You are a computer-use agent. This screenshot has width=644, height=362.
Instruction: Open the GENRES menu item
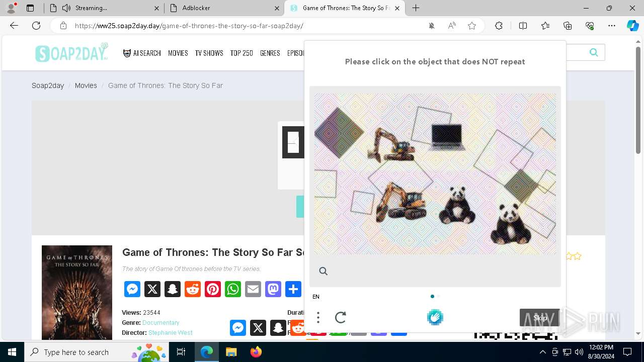tap(270, 53)
